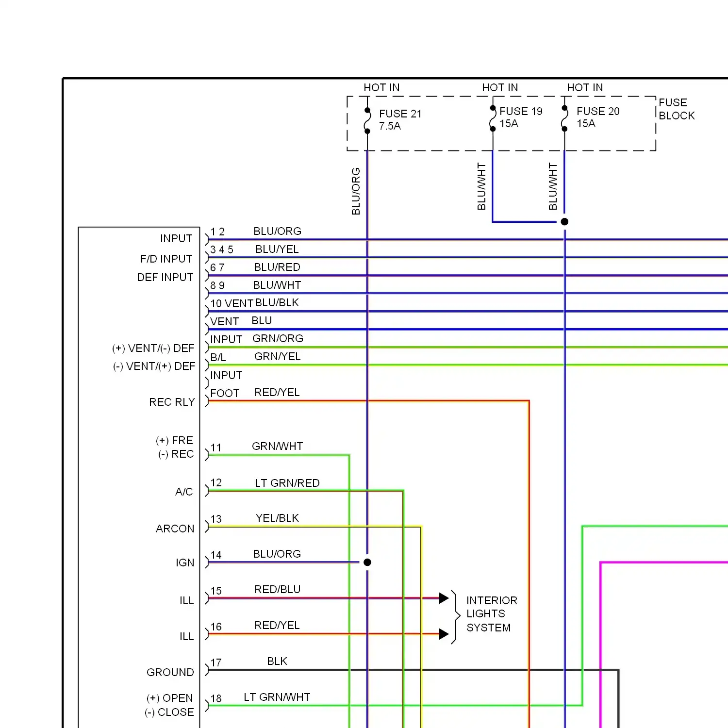Click the 3 4 5 pin numbers
Viewport: 728px width, 728px height.
pos(222,249)
